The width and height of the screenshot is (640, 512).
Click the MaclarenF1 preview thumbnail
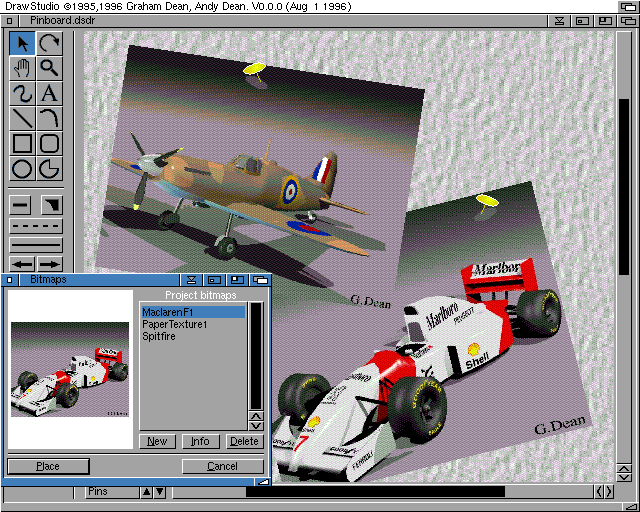point(70,370)
